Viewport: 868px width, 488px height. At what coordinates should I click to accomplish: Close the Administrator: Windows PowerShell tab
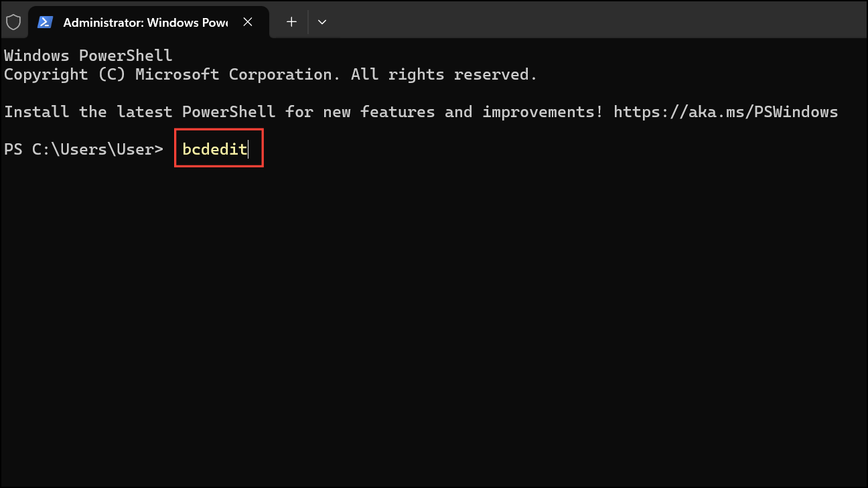(x=248, y=22)
